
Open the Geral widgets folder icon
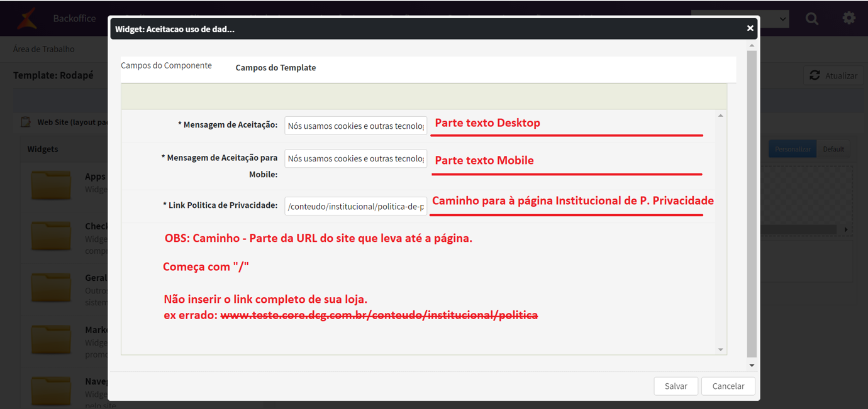(x=51, y=286)
